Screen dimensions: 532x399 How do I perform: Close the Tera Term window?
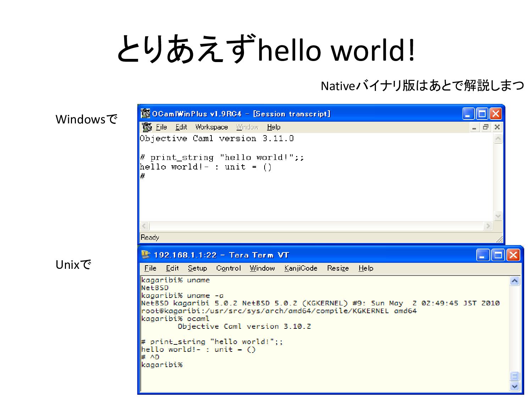(513, 255)
